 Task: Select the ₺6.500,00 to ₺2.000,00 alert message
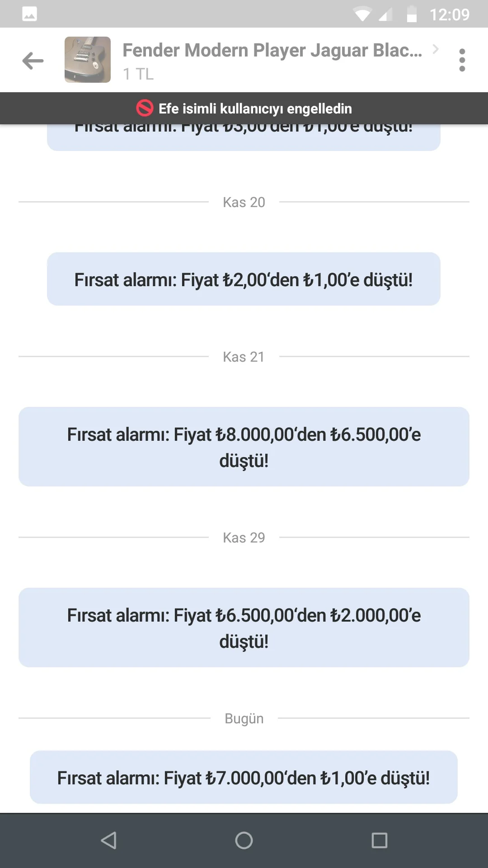244,627
